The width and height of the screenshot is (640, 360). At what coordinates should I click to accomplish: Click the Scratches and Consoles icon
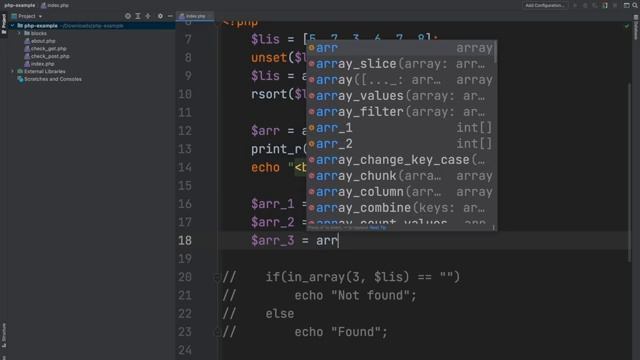click(20, 79)
